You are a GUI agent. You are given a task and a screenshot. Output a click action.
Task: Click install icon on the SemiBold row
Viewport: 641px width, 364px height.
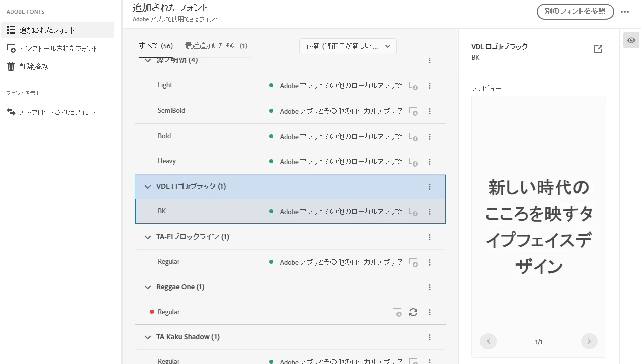pyautogui.click(x=414, y=111)
